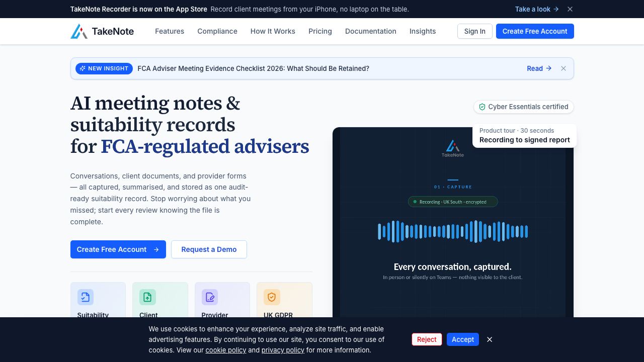Follow the Take a look link
This screenshot has width=644, height=362.
pos(537,9)
